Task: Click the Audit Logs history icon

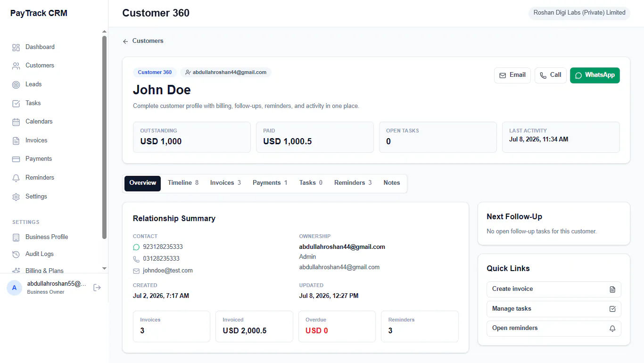Action: 16,254
